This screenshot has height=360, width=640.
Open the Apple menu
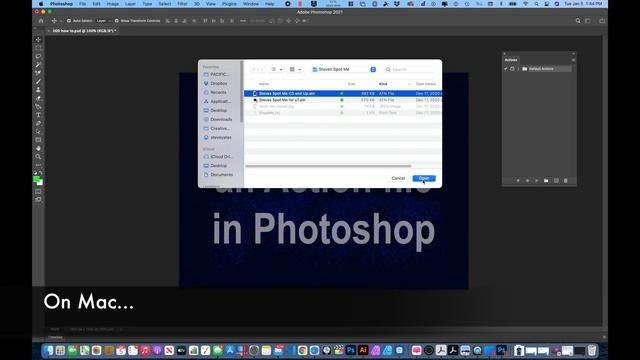coord(41,4)
